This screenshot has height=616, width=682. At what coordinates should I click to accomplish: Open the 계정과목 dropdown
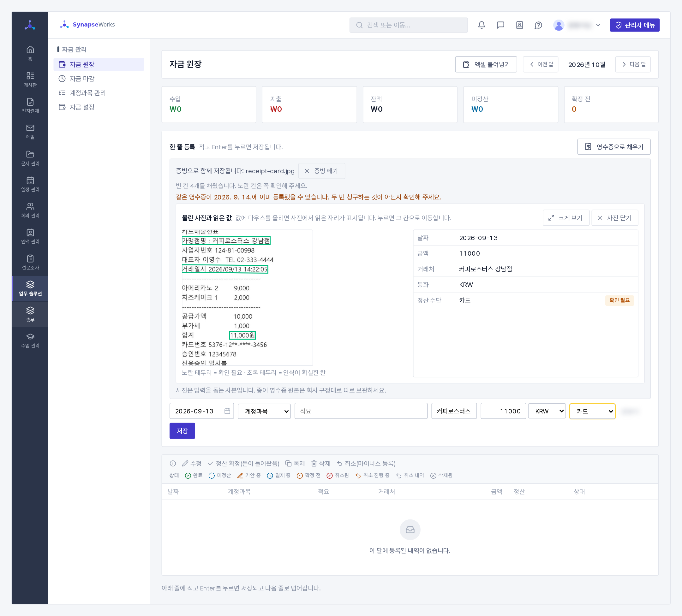click(x=264, y=411)
